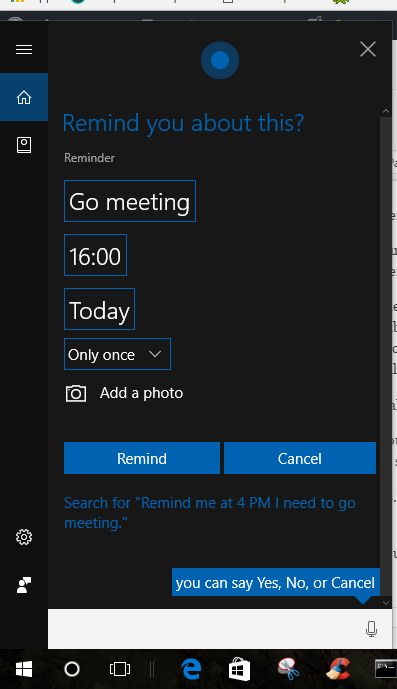Open the Cortana hamburger menu
This screenshot has height=689, width=397.
(24, 49)
